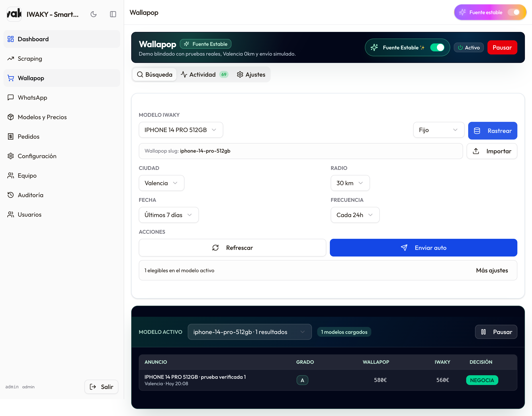Click the Wallapop slug input field

pyautogui.click(x=301, y=151)
